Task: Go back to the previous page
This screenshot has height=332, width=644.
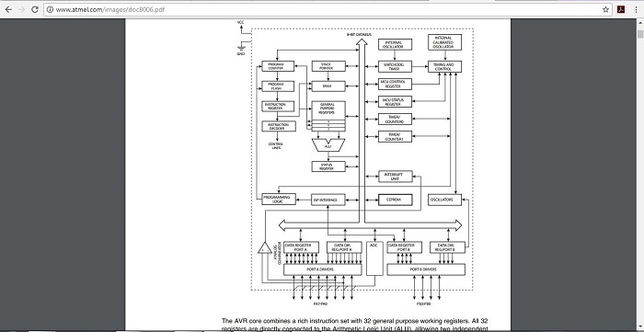Action: coord(8,9)
